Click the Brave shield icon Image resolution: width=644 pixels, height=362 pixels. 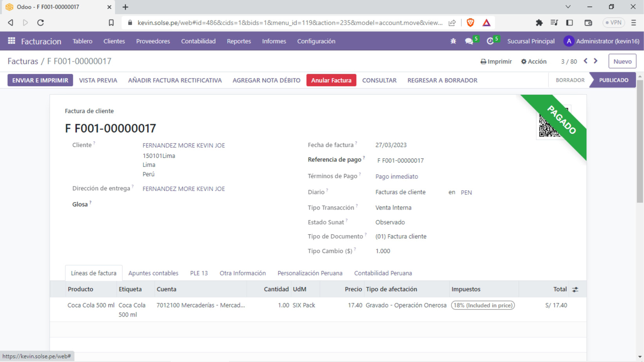tap(470, 23)
